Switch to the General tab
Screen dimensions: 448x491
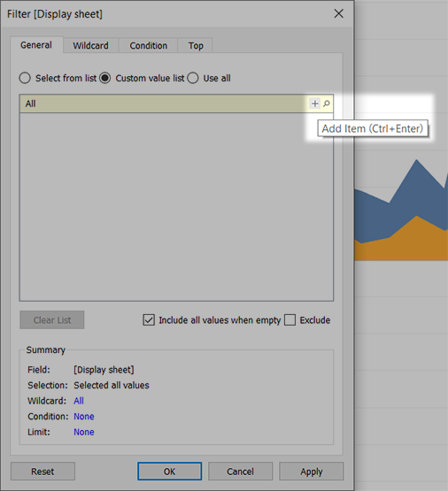point(36,45)
